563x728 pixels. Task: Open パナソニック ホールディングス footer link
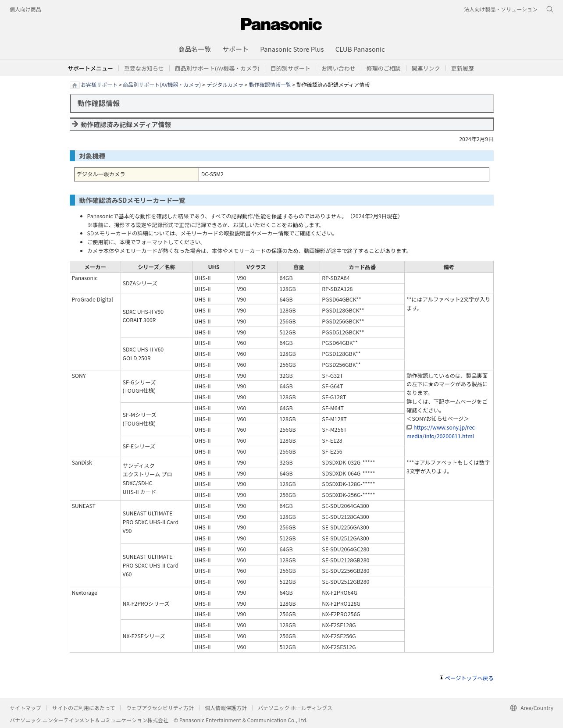(295, 708)
